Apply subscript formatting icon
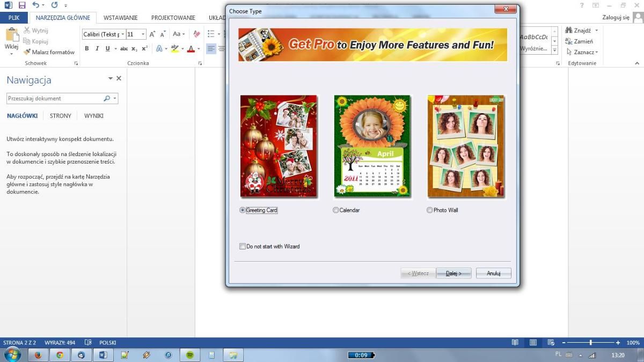This screenshot has height=362, width=644. click(135, 49)
